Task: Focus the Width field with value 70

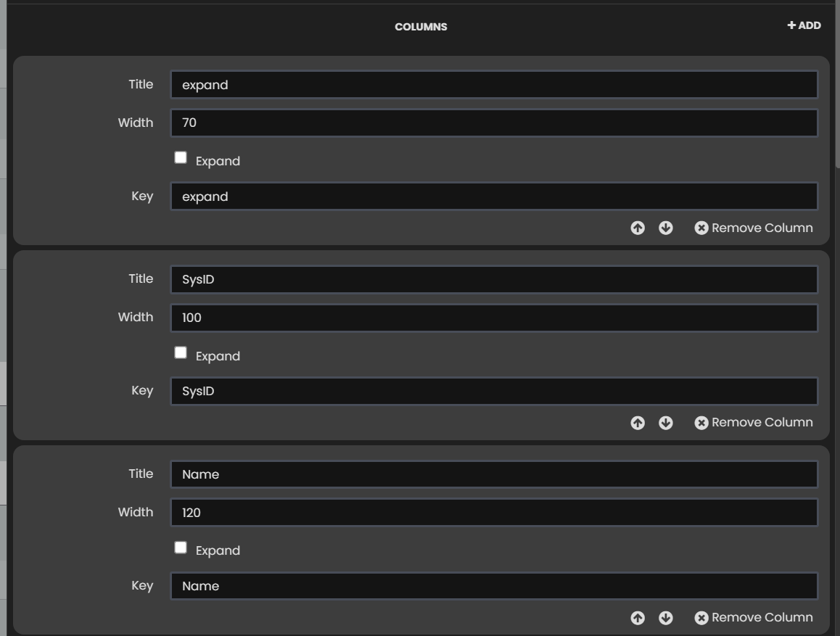Action: (493, 123)
